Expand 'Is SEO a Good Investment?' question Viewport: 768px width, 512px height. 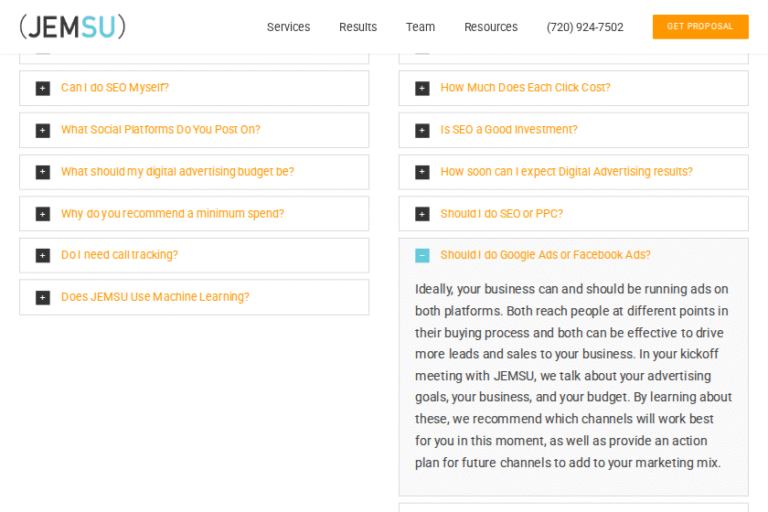coord(508,130)
